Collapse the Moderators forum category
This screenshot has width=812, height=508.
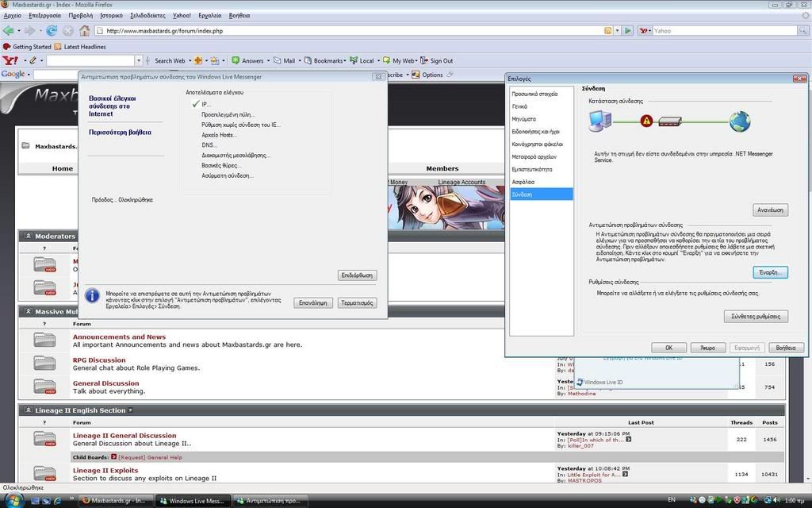tap(28, 236)
